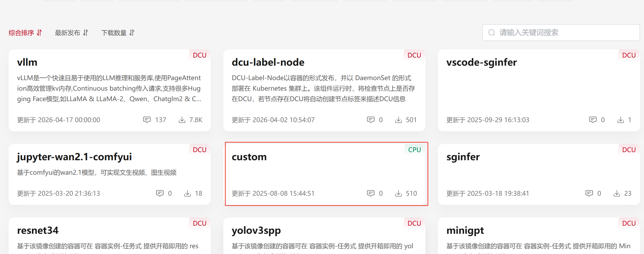Screen dimensions: 644x254
Task: Click vllm description starting vLLM是一个快速
Action: [x=109, y=89]
